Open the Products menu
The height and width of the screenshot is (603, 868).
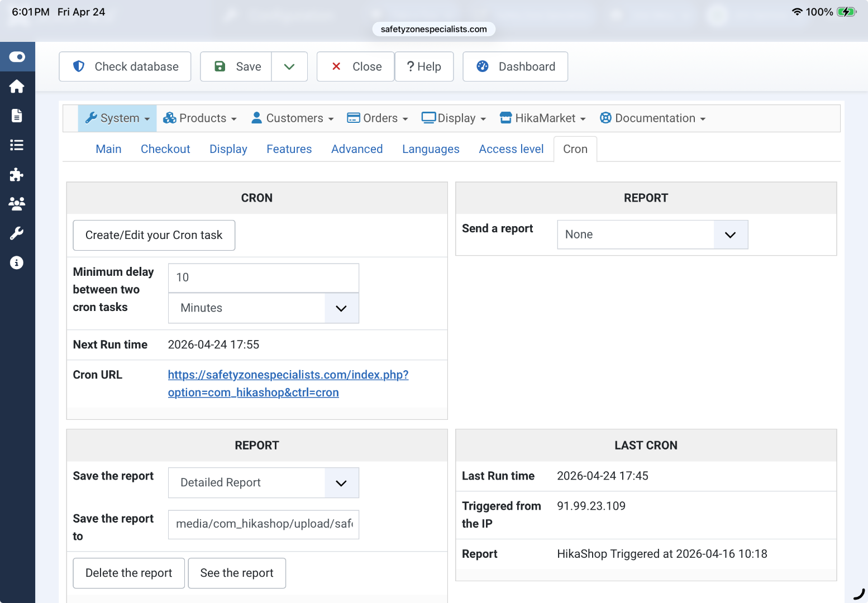(200, 118)
